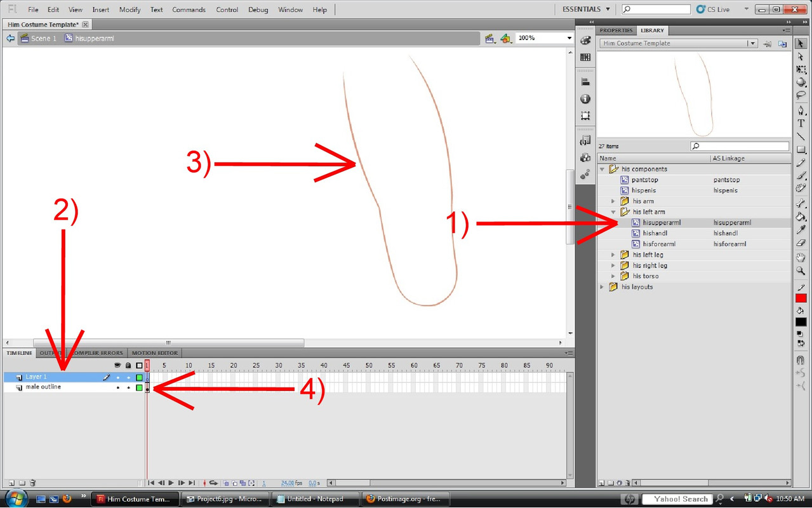Select the Text tool in the toolbar

(801, 123)
